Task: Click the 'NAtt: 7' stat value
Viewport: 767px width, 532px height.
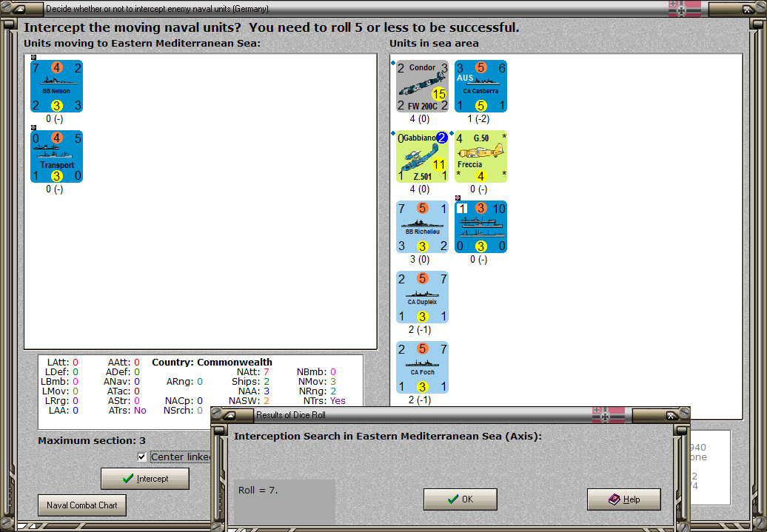Action: pyautogui.click(x=253, y=372)
